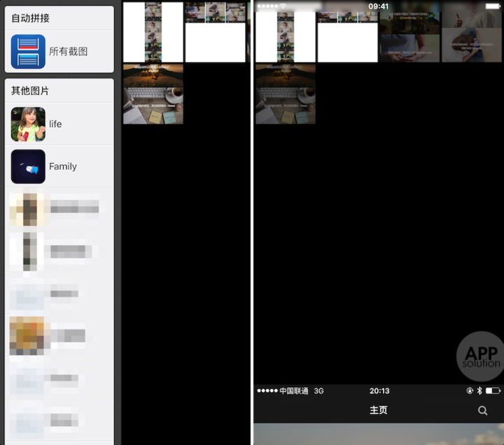The width and height of the screenshot is (504, 445).
Task: Open the life album label
Action: point(55,125)
